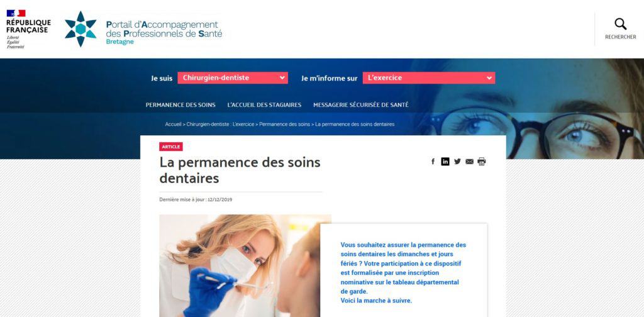Click the star-shaped portal logo
644x317 pixels.
tap(80, 29)
